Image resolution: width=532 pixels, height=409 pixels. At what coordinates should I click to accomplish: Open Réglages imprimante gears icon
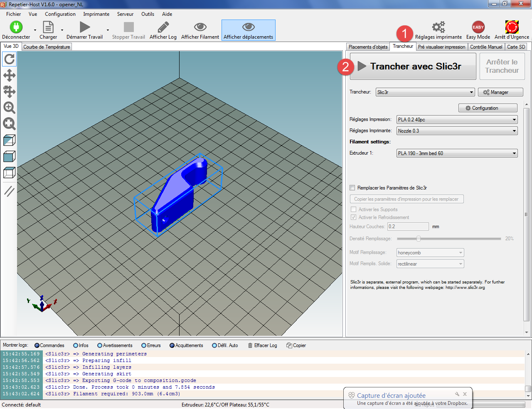438,27
